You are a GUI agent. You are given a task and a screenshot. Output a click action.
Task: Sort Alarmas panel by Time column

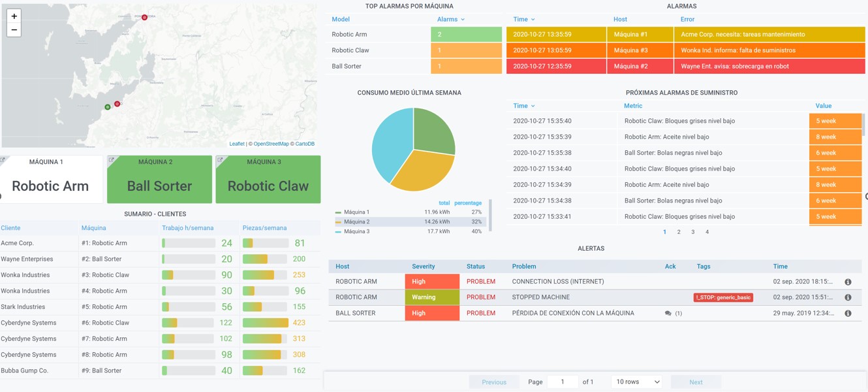(x=524, y=20)
